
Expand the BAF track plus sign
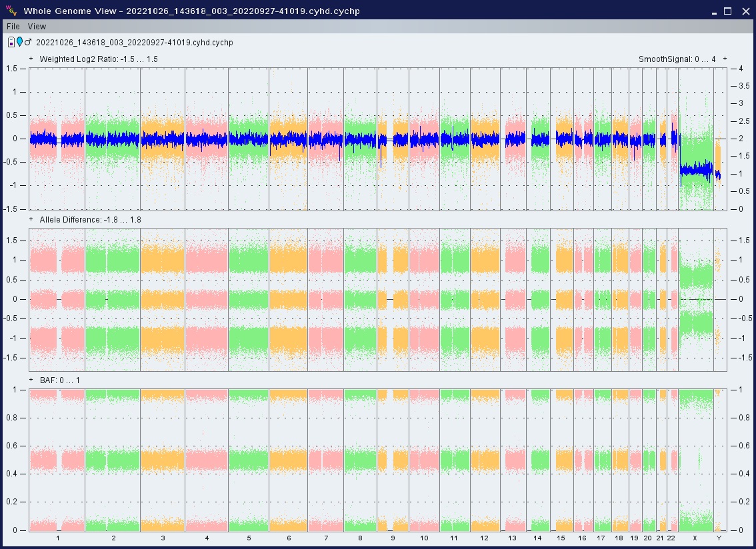tap(31, 380)
